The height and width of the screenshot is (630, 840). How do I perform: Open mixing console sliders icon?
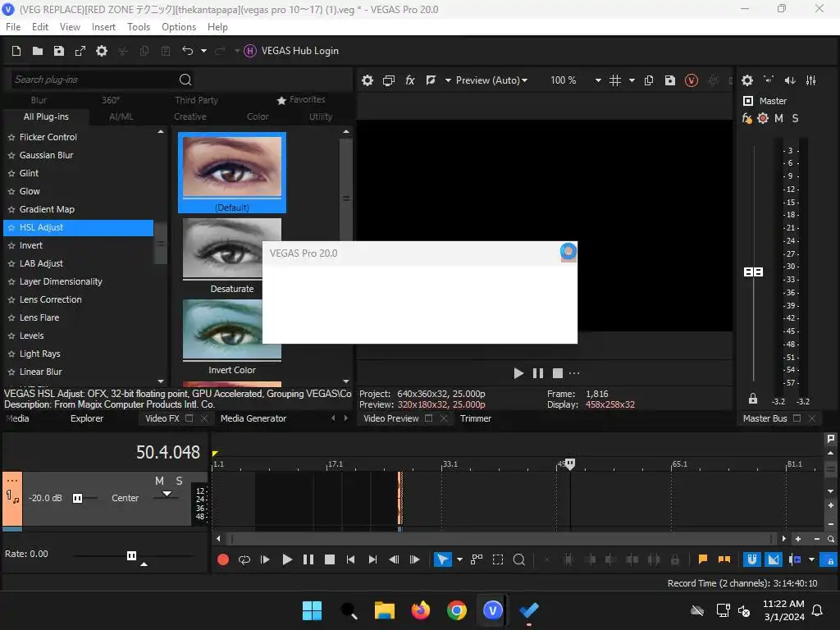[x=811, y=80]
